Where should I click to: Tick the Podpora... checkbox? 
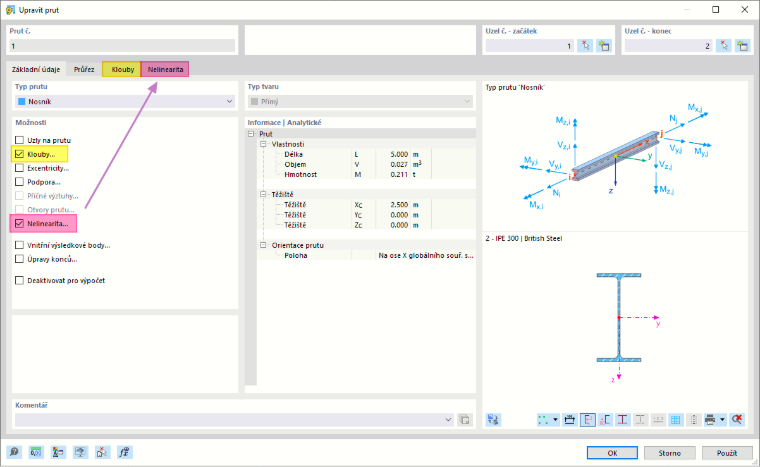point(19,182)
